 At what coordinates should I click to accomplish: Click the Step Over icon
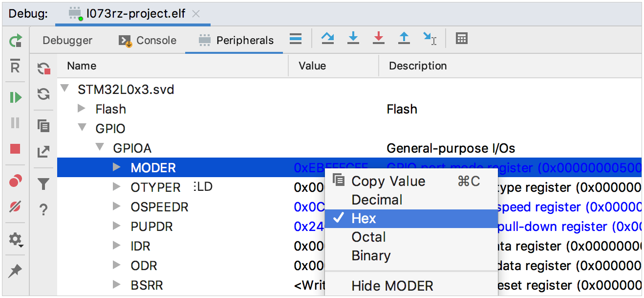(327, 39)
